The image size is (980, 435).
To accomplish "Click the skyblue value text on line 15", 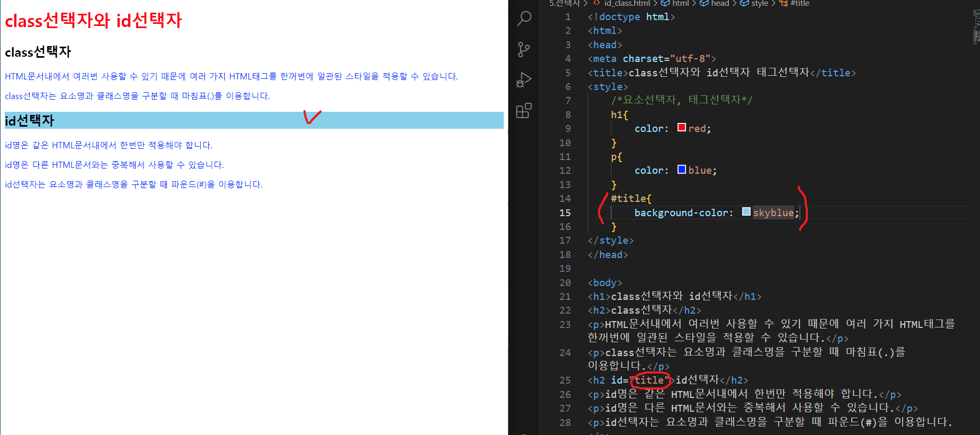I will (773, 212).
